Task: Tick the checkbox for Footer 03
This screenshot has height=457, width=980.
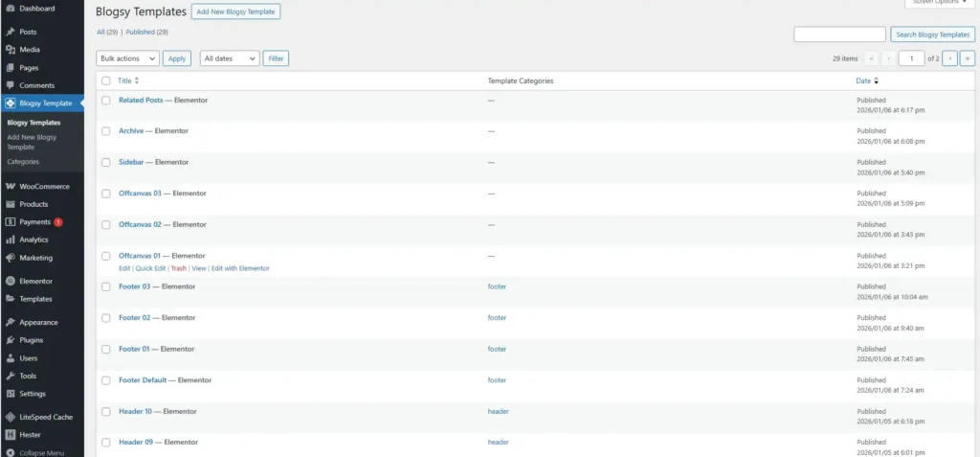Action: pyautogui.click(x=106, y=286)
